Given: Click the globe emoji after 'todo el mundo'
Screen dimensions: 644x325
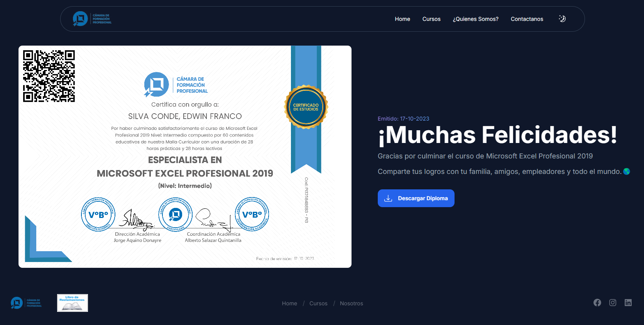Looking at the screenshot, I should click(x=627, y=171).
